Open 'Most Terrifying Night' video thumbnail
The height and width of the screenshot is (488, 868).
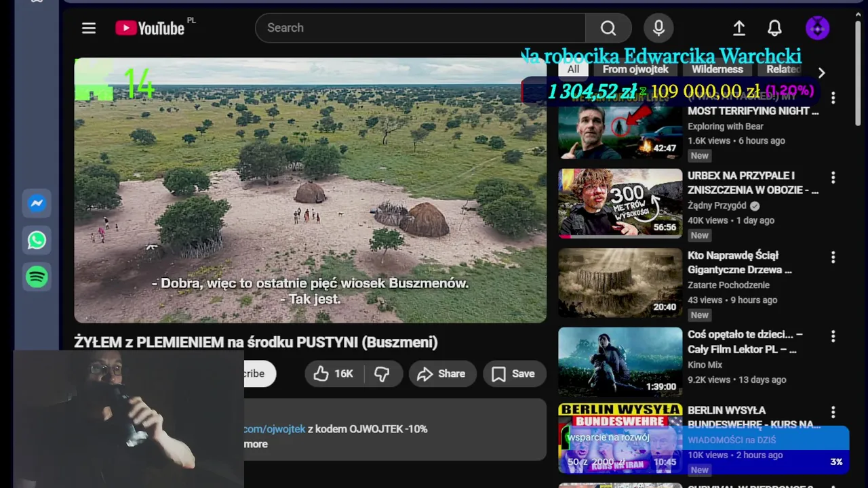(620, 125)
